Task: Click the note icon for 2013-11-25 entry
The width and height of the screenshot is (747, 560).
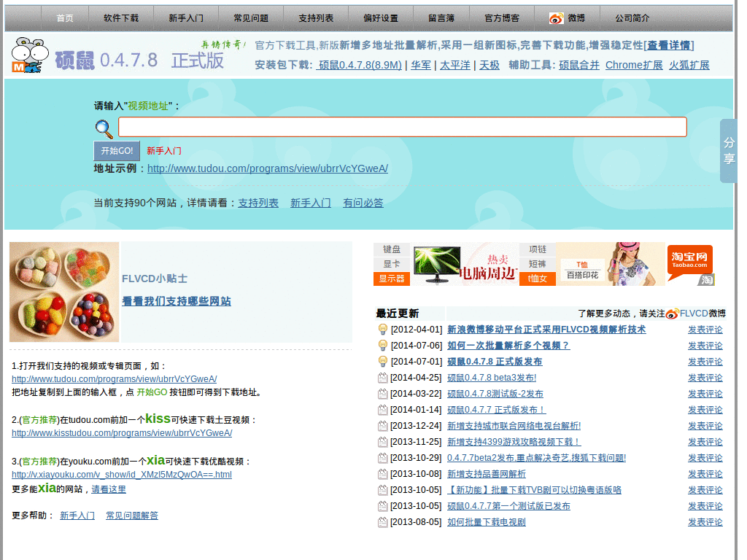Action: (382, 442)
